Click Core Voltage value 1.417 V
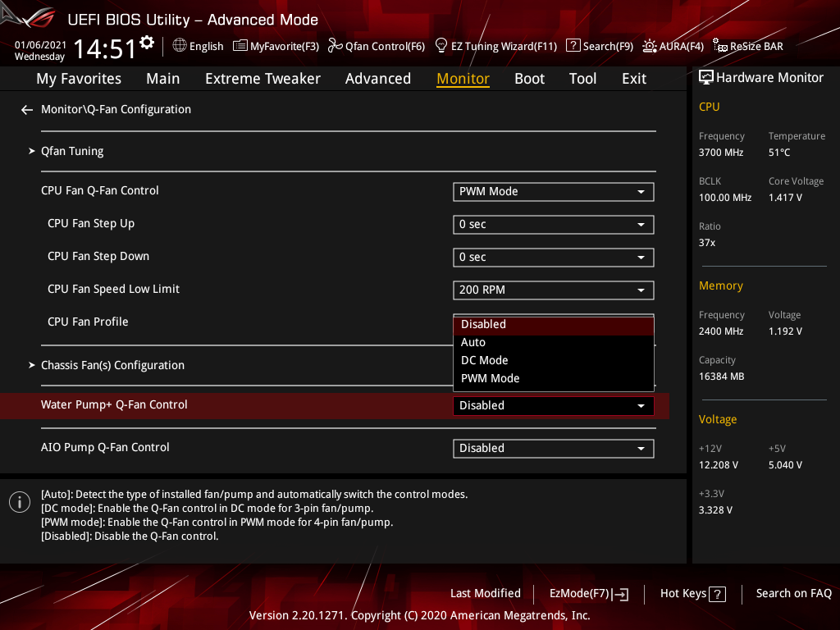 pos(785,198)
